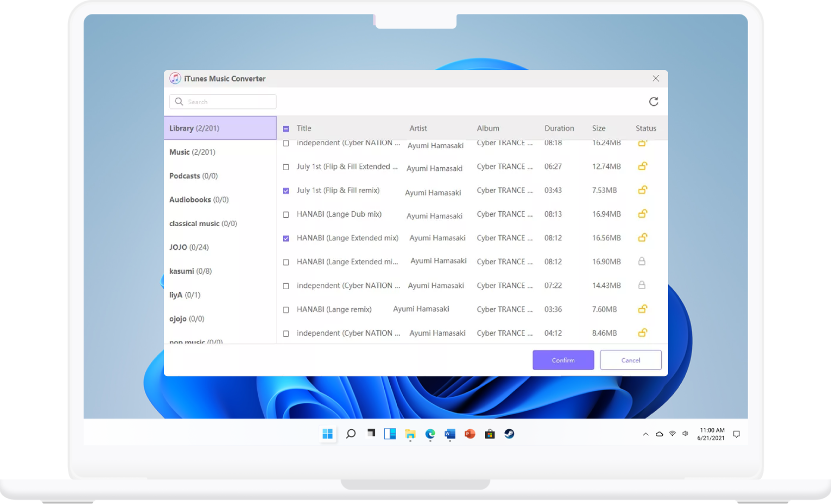The height and width of the screenshot is (504, 831).
Task: Open File Explorer from taskbar
Action: [410, 434]
